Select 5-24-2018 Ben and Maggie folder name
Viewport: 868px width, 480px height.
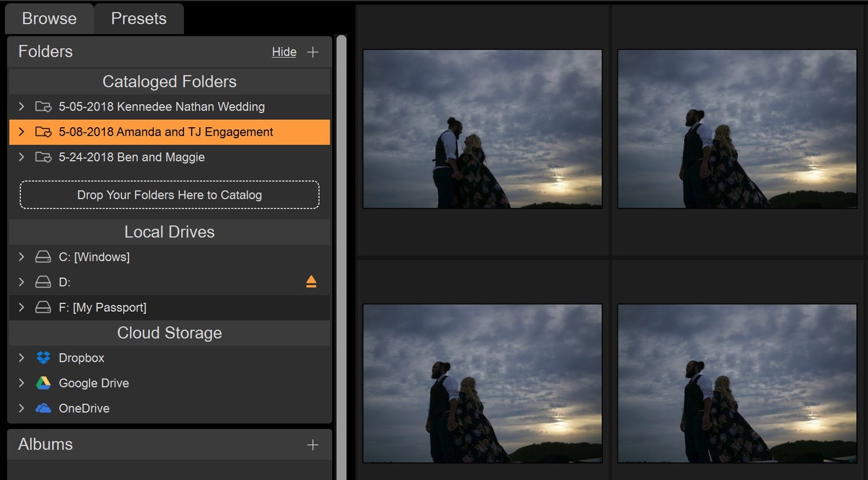pyautogui.click(x=132, y=157)
